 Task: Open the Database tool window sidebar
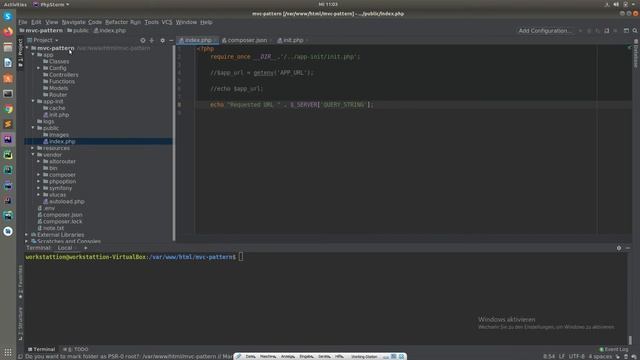(x=636, y=54)
